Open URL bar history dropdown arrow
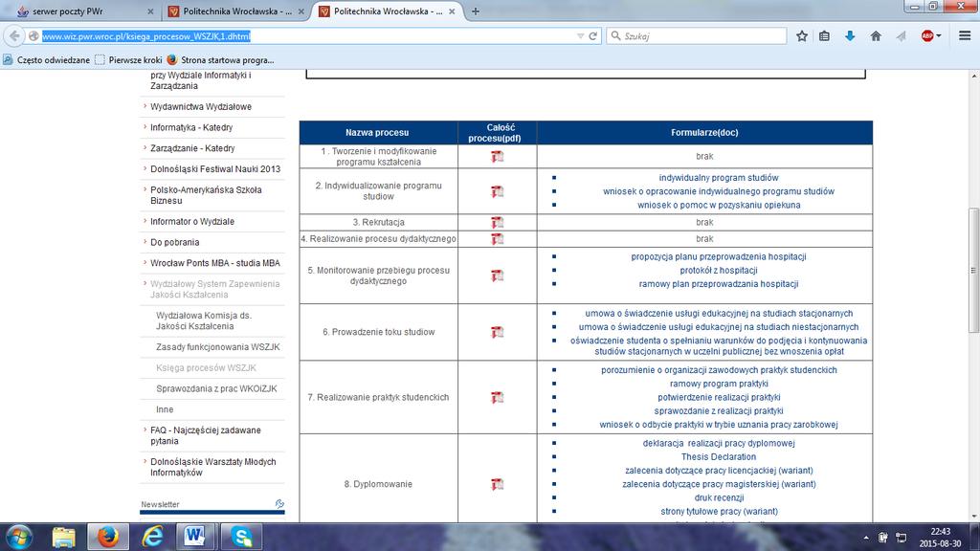Screen dimensions: 980x551 point(580,36)
